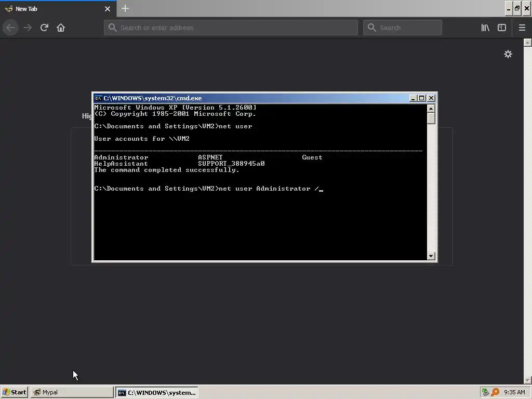The height and width of the screenshot is (399, 532).
Task: Click the Windows XP version line
Action: [x=176, y=108]
